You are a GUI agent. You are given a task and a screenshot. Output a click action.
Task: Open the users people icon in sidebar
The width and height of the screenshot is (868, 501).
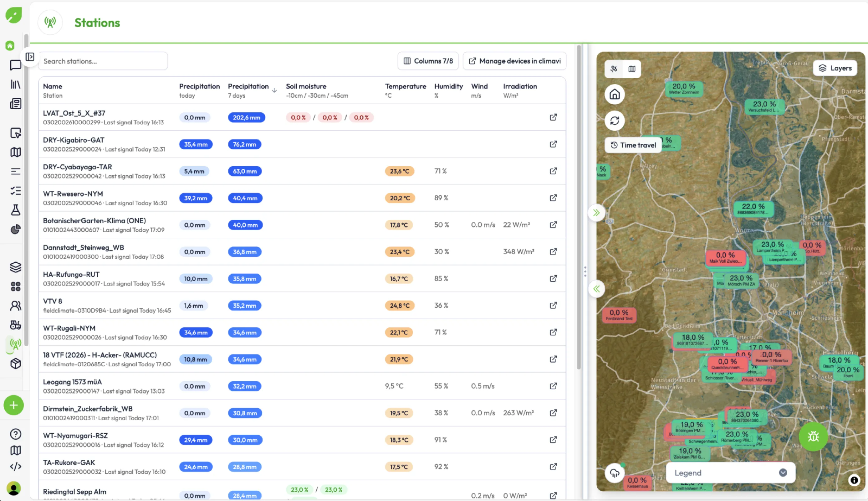pyautogui.click(x=15, y=306)
